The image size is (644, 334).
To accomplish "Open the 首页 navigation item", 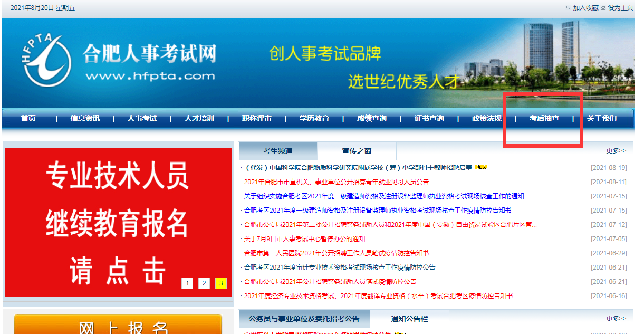I will (x=28, y=119).
